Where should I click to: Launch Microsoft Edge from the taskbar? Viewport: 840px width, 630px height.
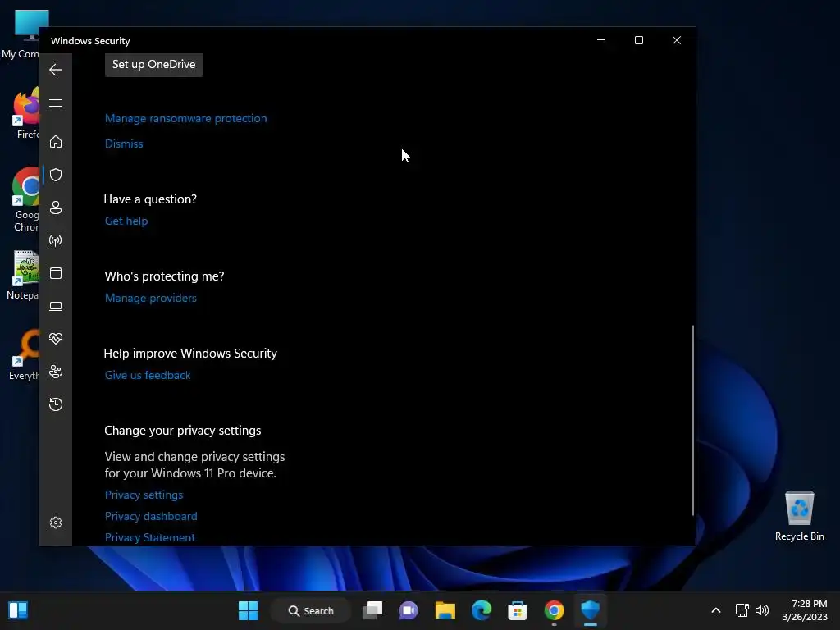482,610
